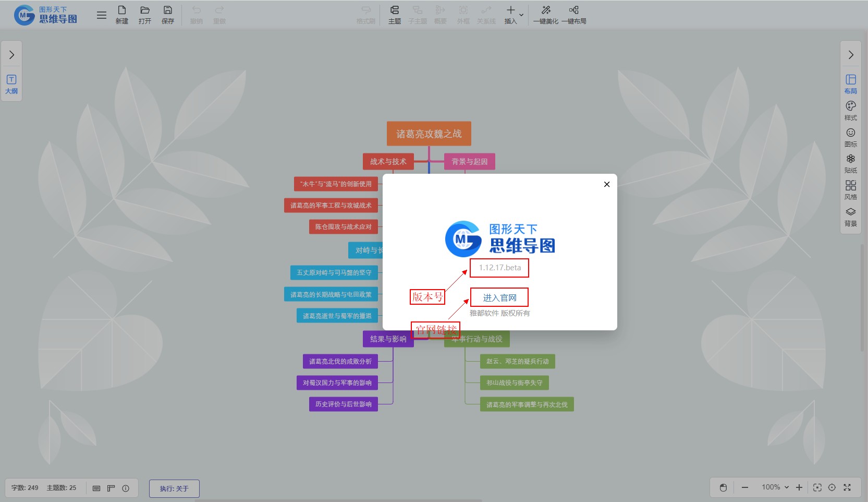
Task: Click the 执行: 关于 button
Action: click(174, 488)
